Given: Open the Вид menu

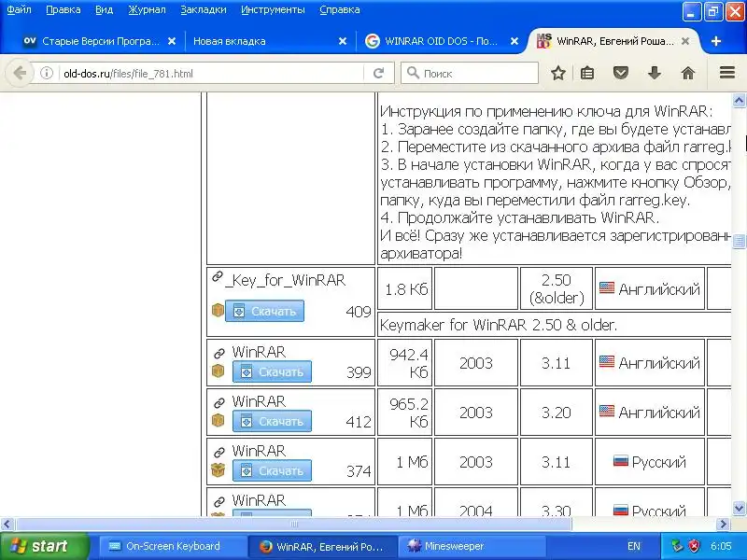Looking at the screenshot, I should point(104,9).
